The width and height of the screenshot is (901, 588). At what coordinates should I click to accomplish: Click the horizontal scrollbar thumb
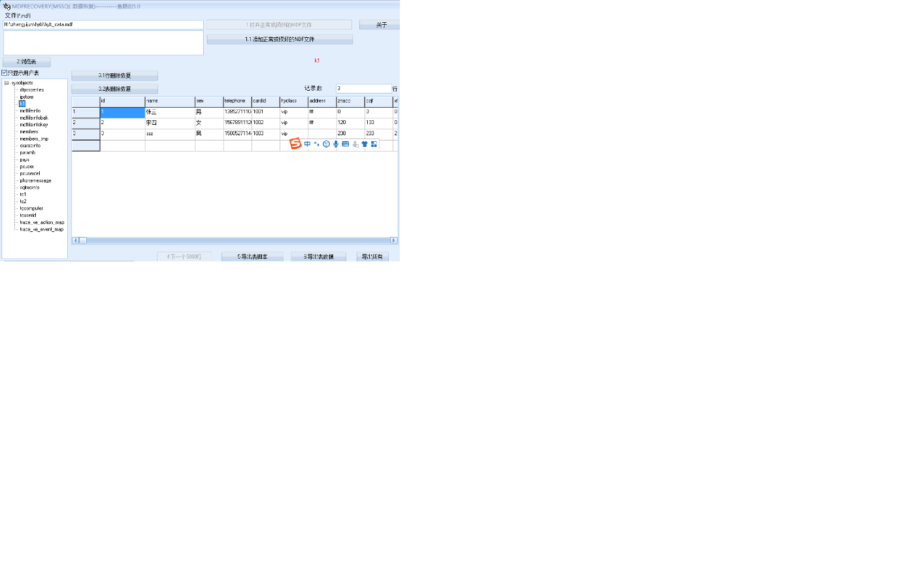[83, 240]
